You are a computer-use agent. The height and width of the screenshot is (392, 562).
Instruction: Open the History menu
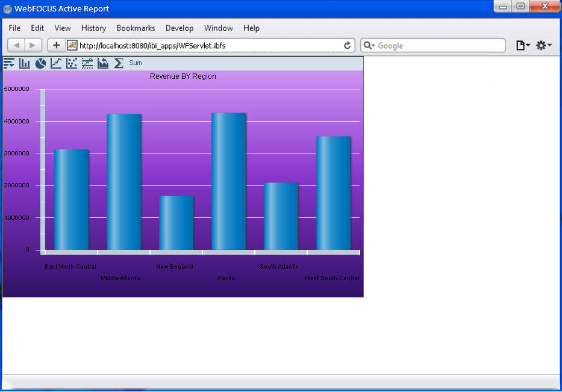pyautogui.click(x=93, y=28)
